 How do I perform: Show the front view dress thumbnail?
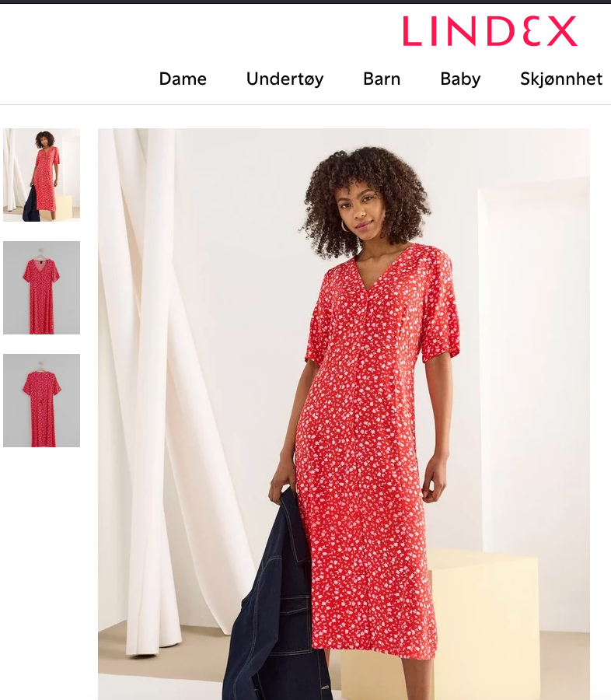click(41, 288)
